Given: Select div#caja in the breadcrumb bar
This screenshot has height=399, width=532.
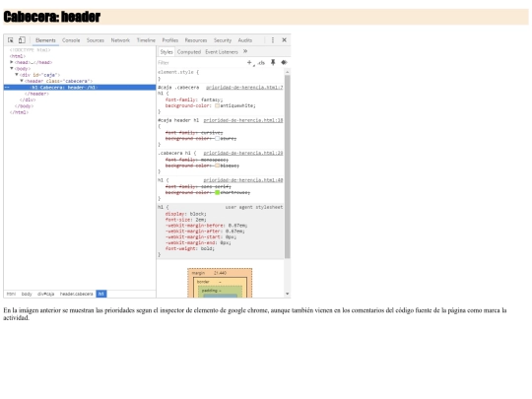Looking at the screenshot, I should pos(45,294).
